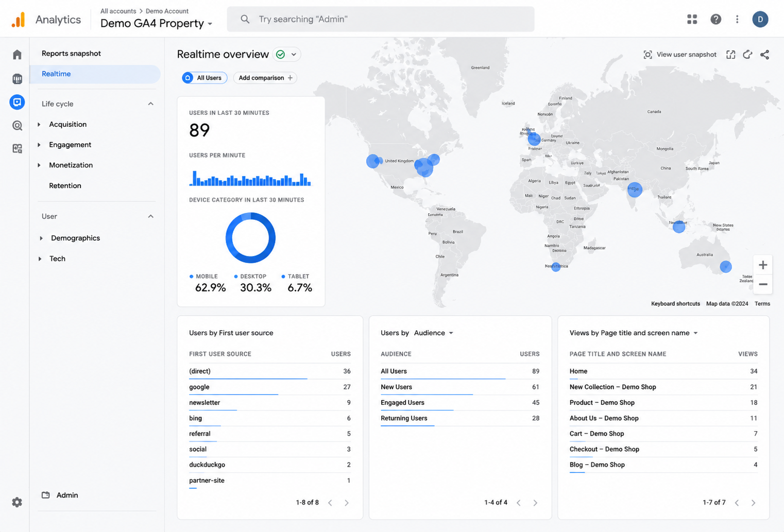784x532 pixels.
Task: Expand the Engagement tree item
Action: point(39,145)
